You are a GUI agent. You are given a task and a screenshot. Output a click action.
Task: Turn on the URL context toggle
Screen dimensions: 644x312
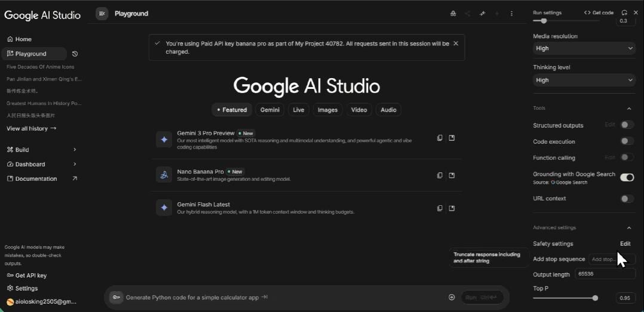coord(627,199)
